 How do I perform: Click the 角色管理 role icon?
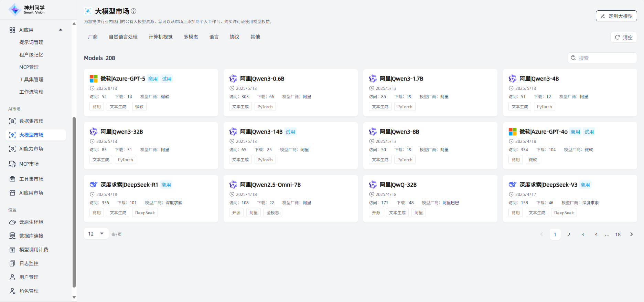point(12,291)
